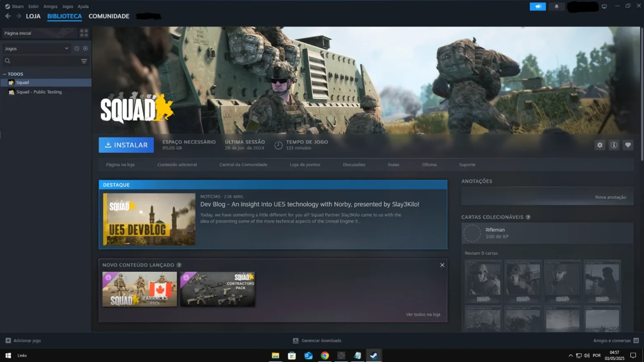Go back with the arrow icon

pos(8,16)
